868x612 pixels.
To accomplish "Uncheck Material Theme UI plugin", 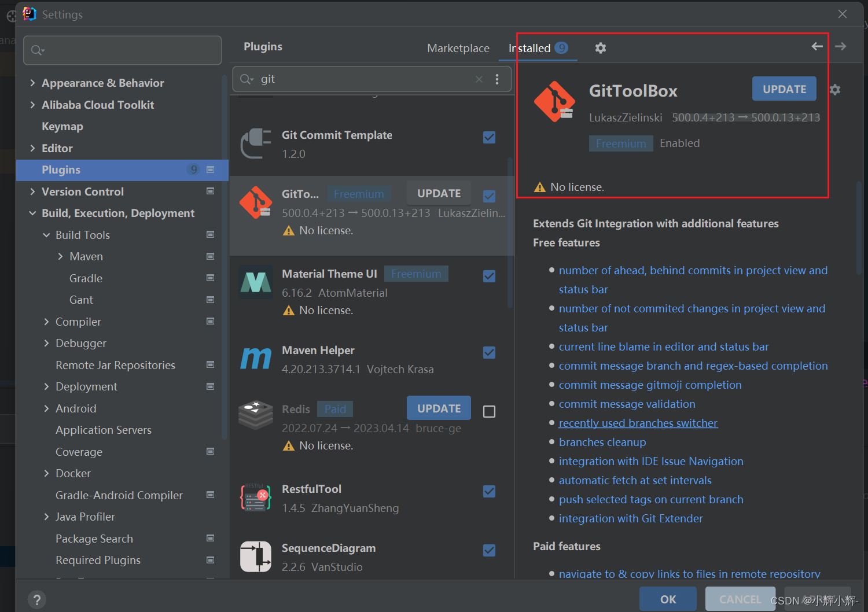I will (489, 276).
